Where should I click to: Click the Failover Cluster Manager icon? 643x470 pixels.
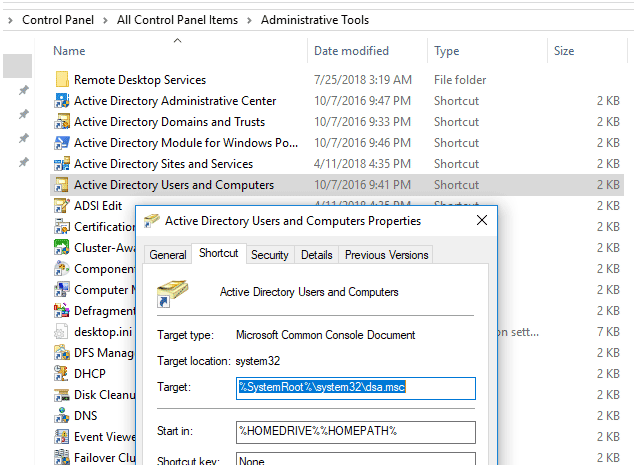click(x=62, y=457)
